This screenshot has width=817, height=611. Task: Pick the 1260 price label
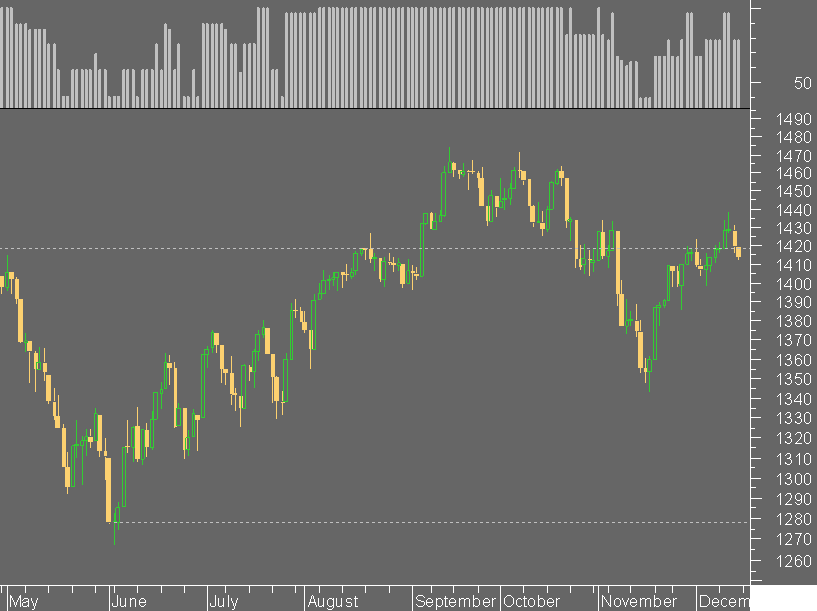click(794, 561)
